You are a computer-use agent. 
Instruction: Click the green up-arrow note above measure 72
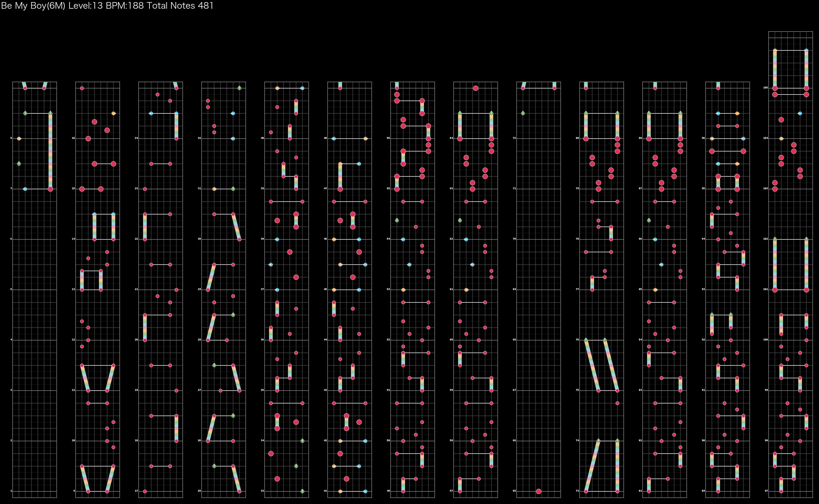point(523,113)
